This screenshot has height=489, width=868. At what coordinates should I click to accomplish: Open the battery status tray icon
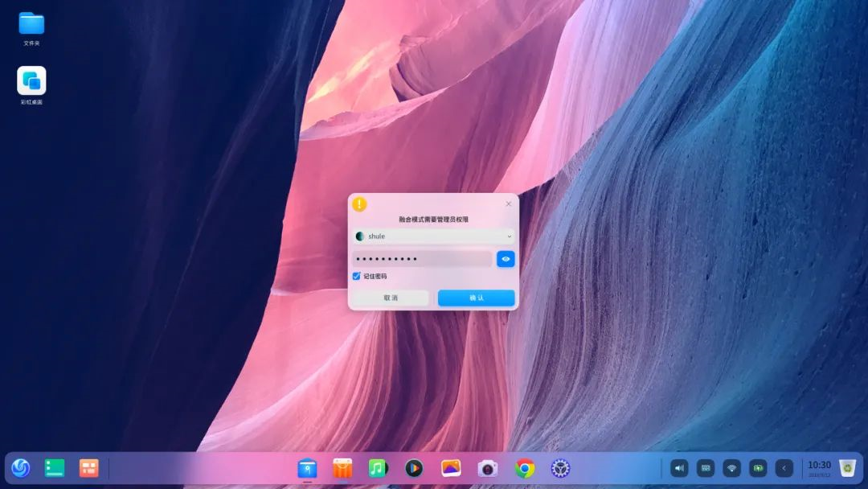point(758,468)
